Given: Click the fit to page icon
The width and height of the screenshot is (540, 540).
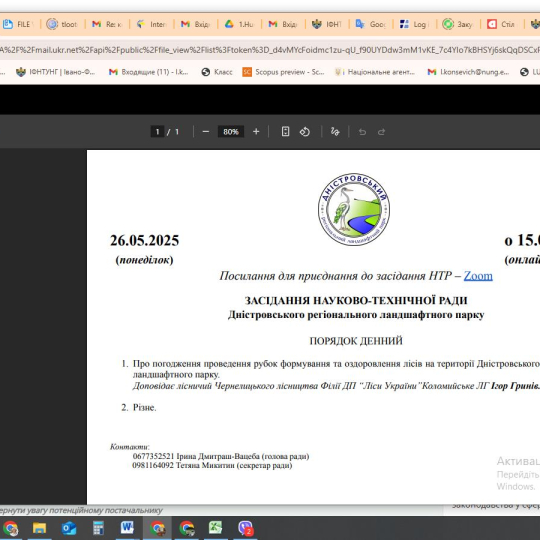Looking at the screenshot, I should point(285,132).
